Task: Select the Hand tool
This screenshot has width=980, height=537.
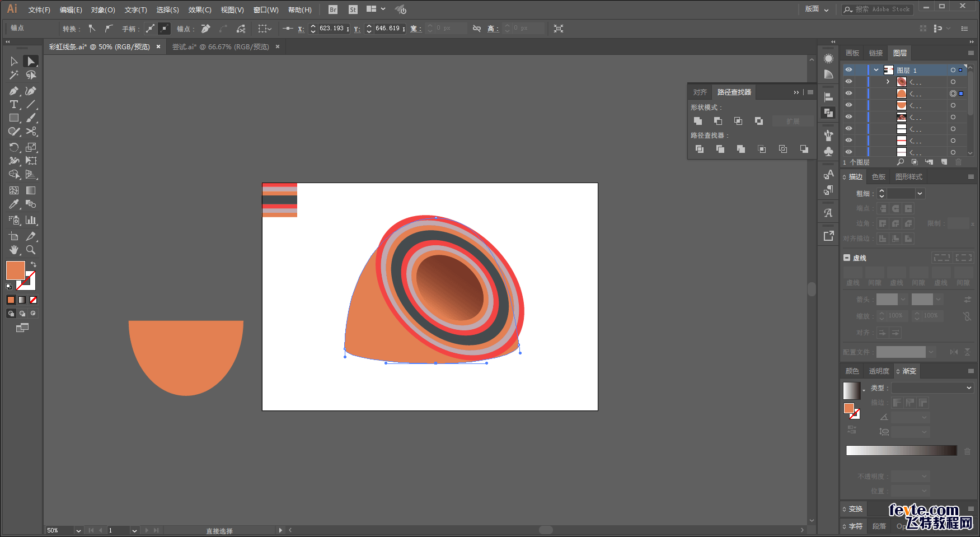Action: tap(14, 250)
